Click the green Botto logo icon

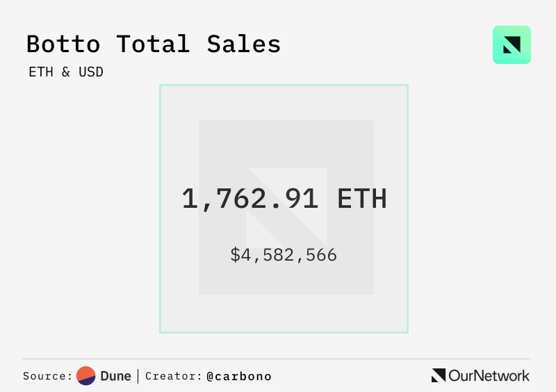click(512, 45)
